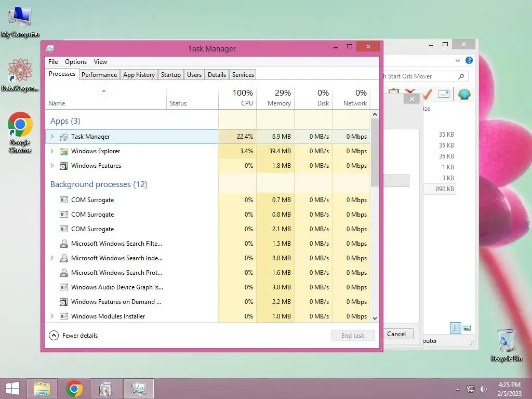
Task: Show hidden icons in system tray
Action: coord(458,389)
